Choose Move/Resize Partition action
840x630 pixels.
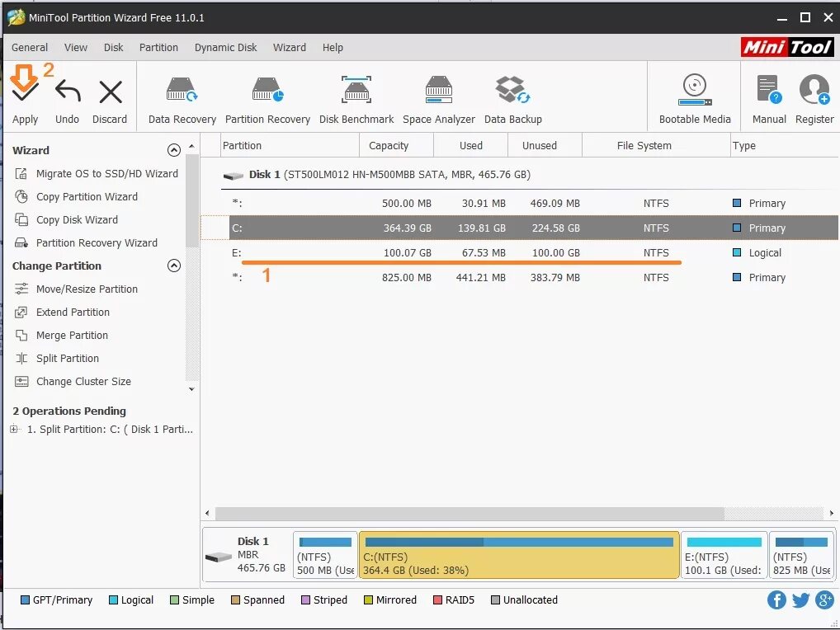tap(76, 289)
